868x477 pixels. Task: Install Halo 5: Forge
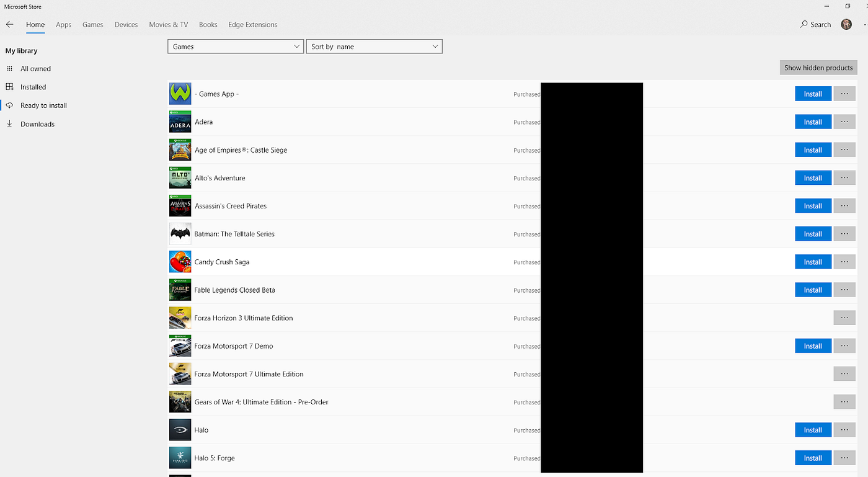(813, 458)
